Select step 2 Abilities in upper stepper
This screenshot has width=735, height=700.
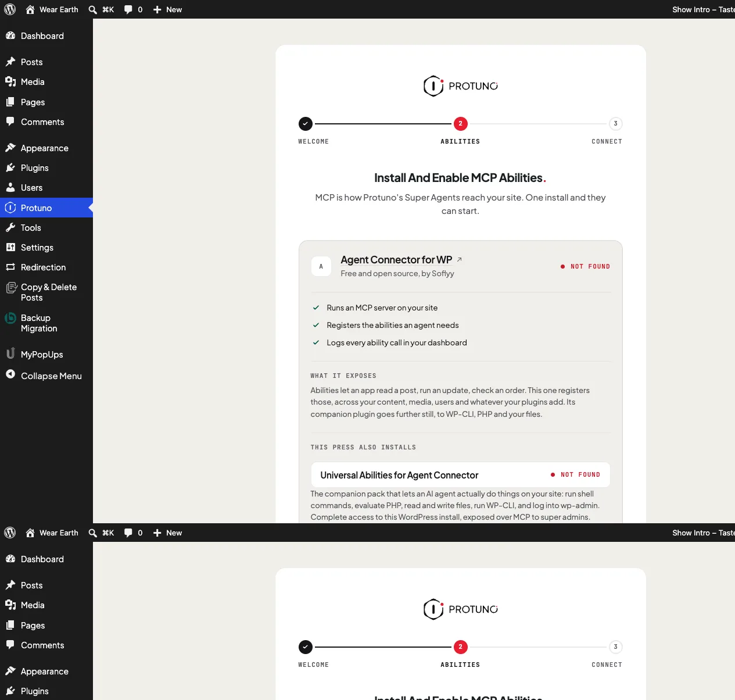[461, 123]
